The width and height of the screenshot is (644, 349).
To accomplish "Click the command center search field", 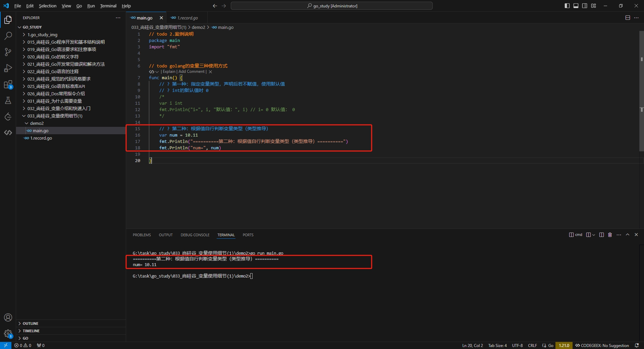I will coord(331,6).
